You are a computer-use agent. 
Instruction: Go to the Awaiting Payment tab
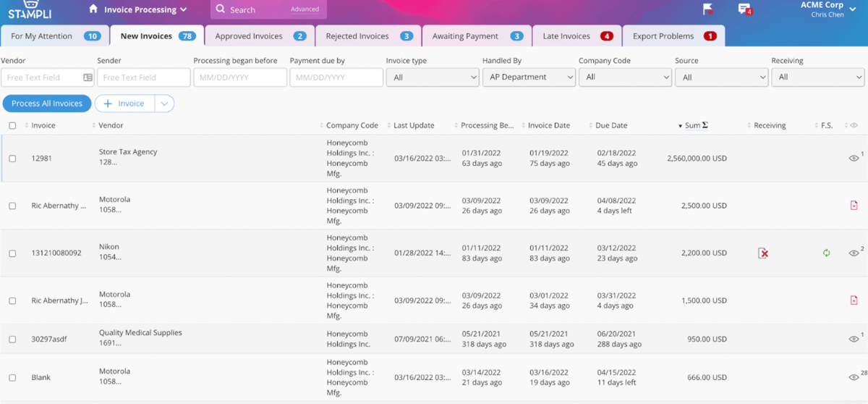point(477,36)
